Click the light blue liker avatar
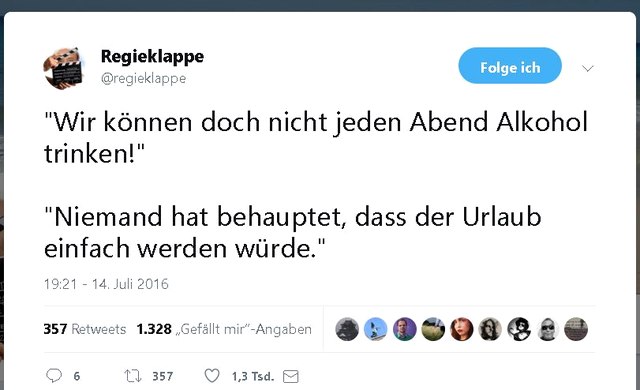 tap(376, 329)
